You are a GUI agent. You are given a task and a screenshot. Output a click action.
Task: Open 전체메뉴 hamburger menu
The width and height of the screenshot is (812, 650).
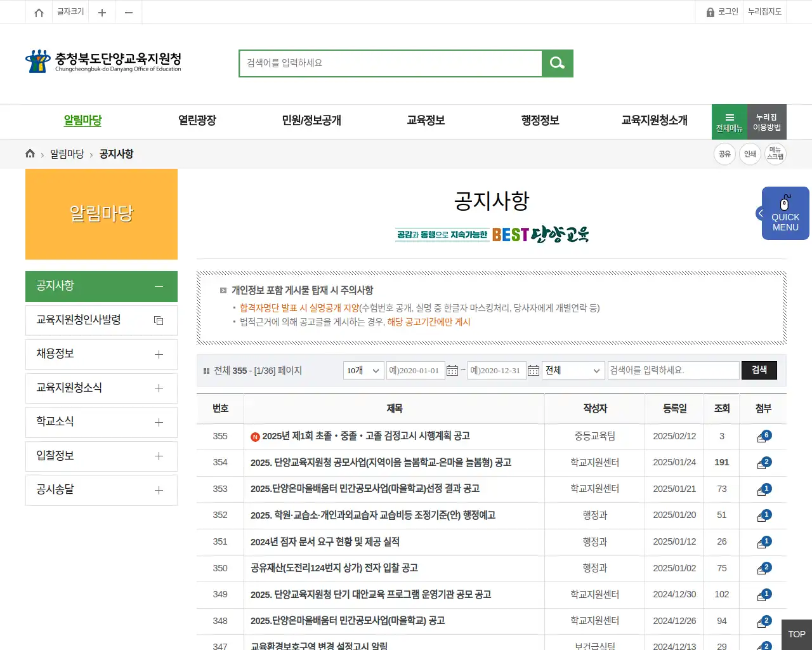(730, 122)
